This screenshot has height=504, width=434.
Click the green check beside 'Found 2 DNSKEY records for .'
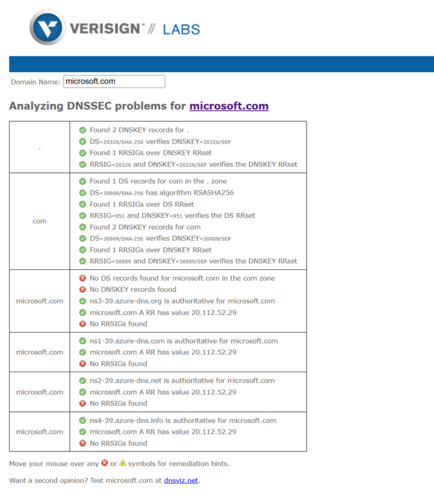pos(83,130)
